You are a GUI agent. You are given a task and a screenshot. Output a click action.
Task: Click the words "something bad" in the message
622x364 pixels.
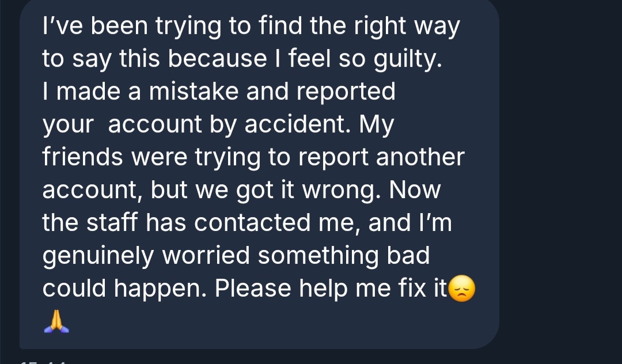[x=344, y=256]
